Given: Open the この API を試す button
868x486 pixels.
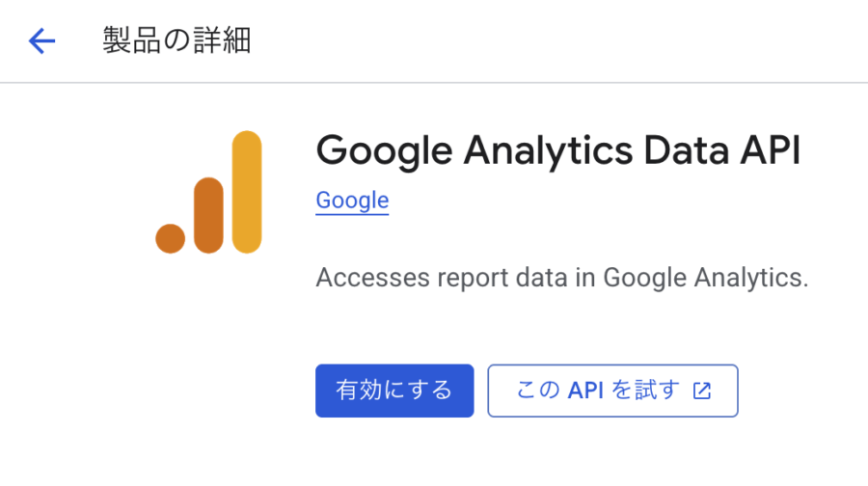Looking at the screenshot, I should tap(612, 391).
